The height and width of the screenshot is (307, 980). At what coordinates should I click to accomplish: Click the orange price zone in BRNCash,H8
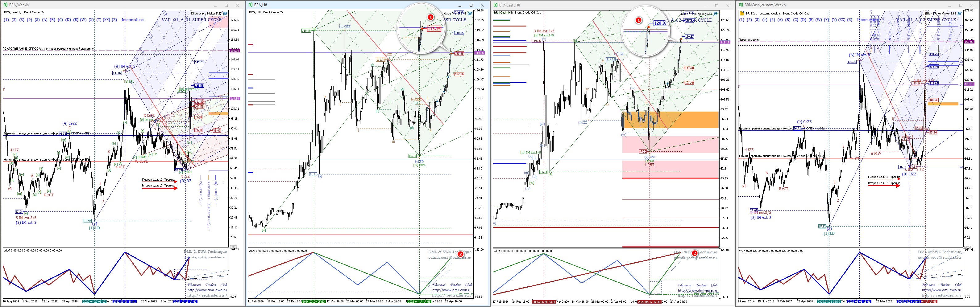[x=670, y=119]
